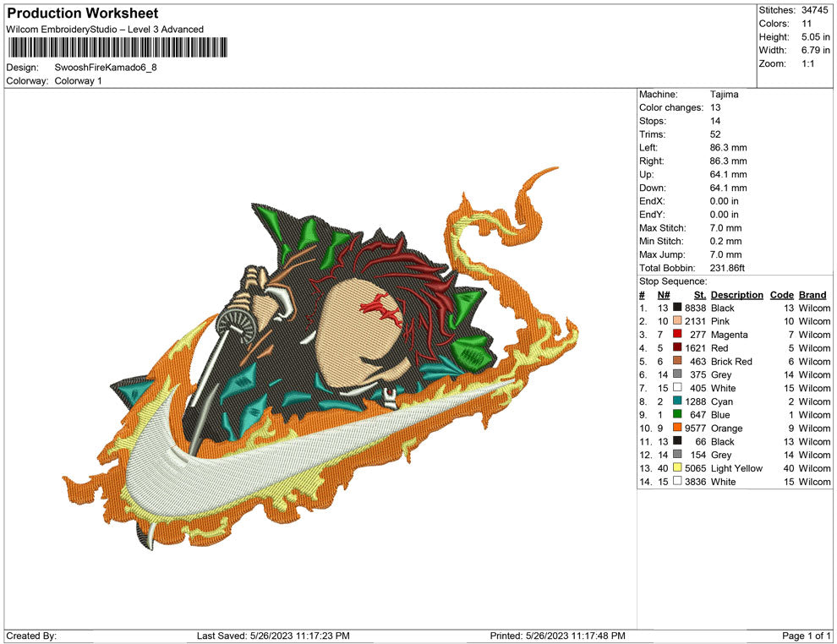
Task: Click the Description column header
Action: (737, 295)
